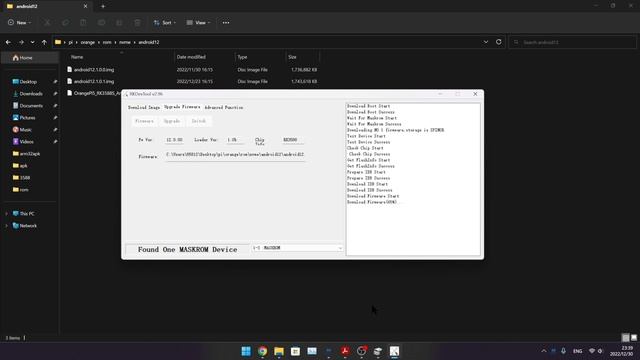The height and width of the screenshot is (360, 640).
Task: Expand the This PC tree node
Action: tap(6, 213)
